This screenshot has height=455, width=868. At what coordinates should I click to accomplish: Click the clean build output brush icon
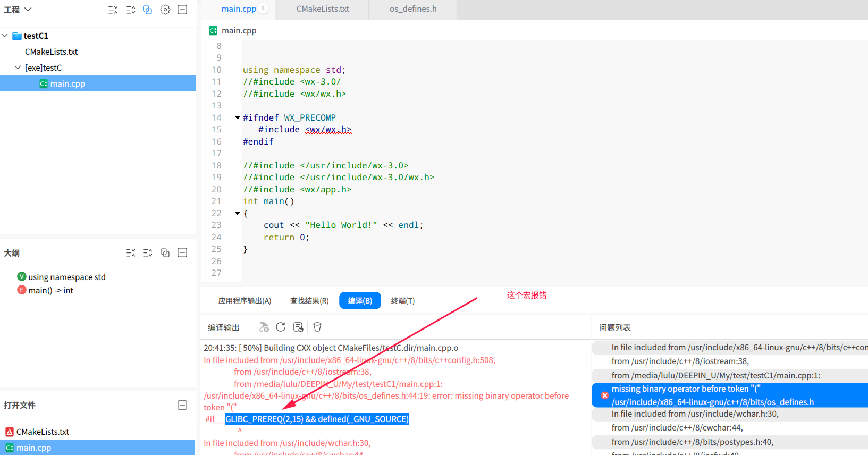click(x=298, y=327)
